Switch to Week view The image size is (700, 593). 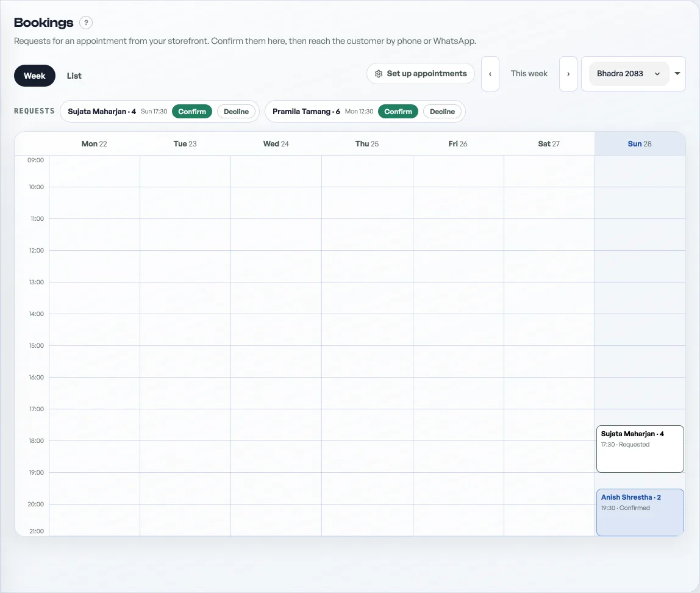pos(34,76)
